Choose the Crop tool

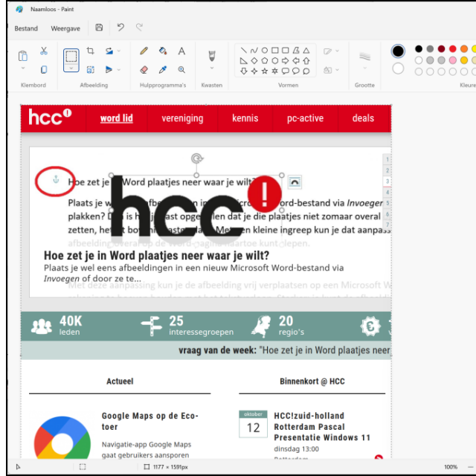[91, 51]
